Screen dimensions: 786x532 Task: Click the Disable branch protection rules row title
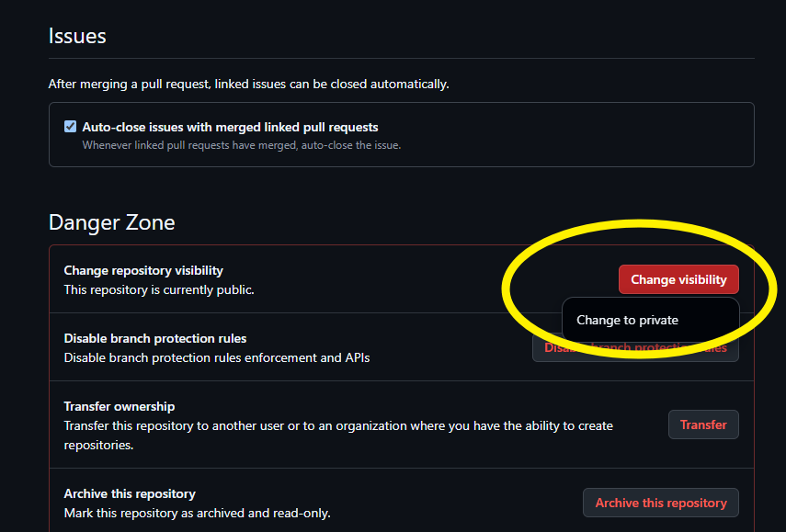tap(154, 339)
